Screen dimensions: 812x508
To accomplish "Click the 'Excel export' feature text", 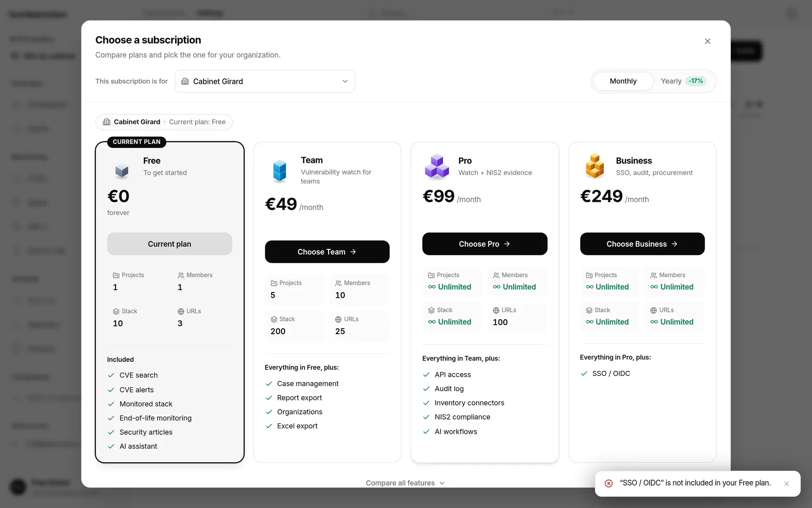I will (297, 426).
